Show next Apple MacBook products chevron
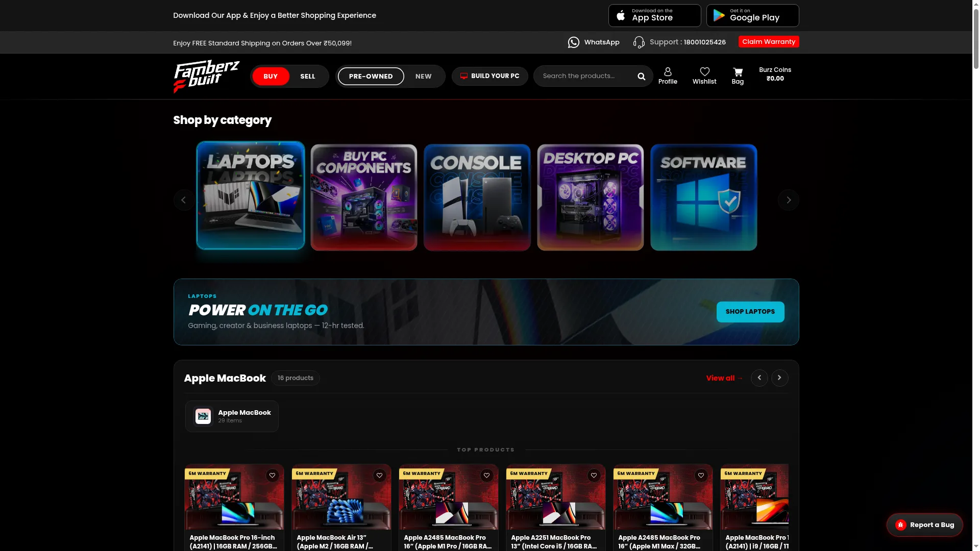Image resolution: width=980 pixels, height=551 pixels. click(779, 378)
